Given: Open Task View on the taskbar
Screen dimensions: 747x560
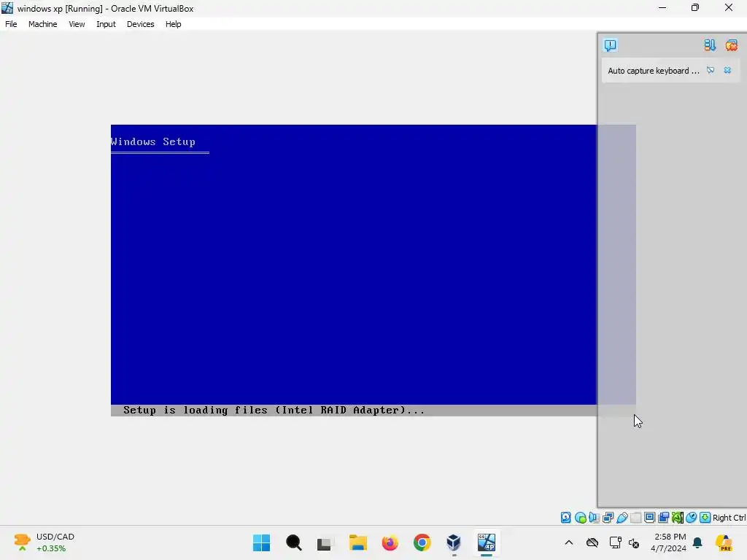Looking at the screenshot, I should (325, 542).
